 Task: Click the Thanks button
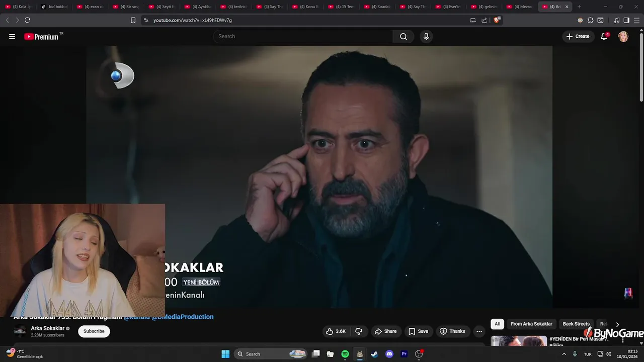click(452, 331)
